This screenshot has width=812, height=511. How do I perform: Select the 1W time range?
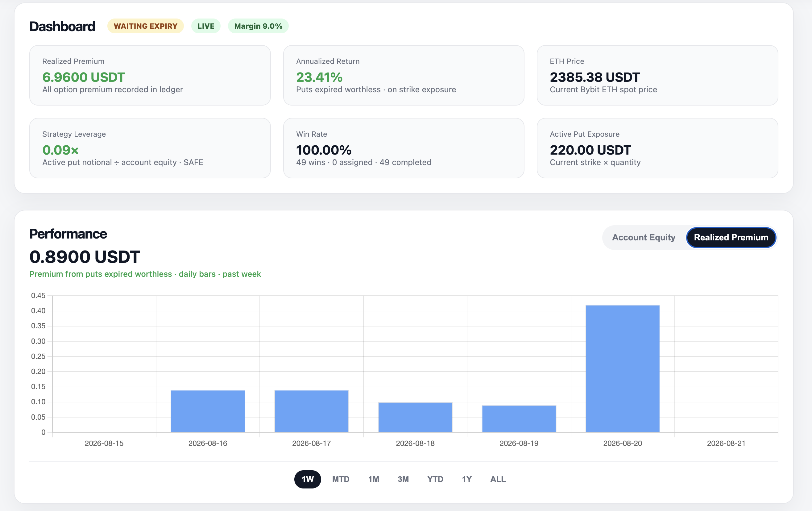(x=308, y=479)
